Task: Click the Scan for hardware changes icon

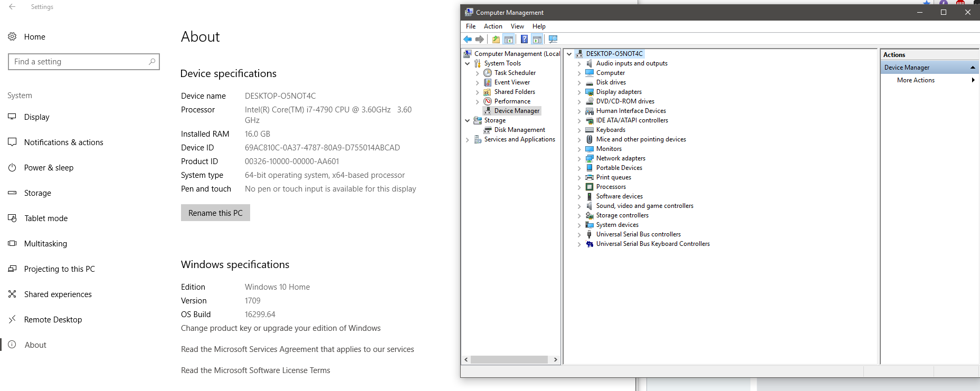Action: pyautogui.click(x=553, y=39)
